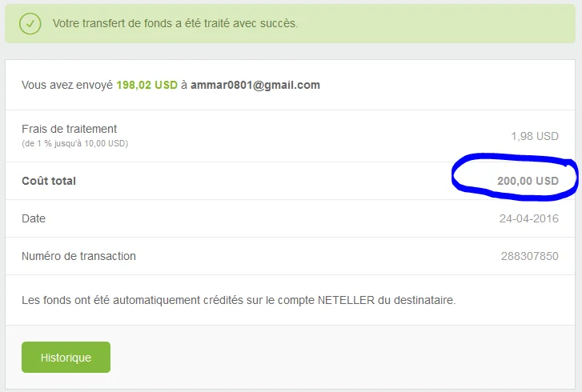
Task: Click the success message banner text
Action: click(x=175, y=23)
